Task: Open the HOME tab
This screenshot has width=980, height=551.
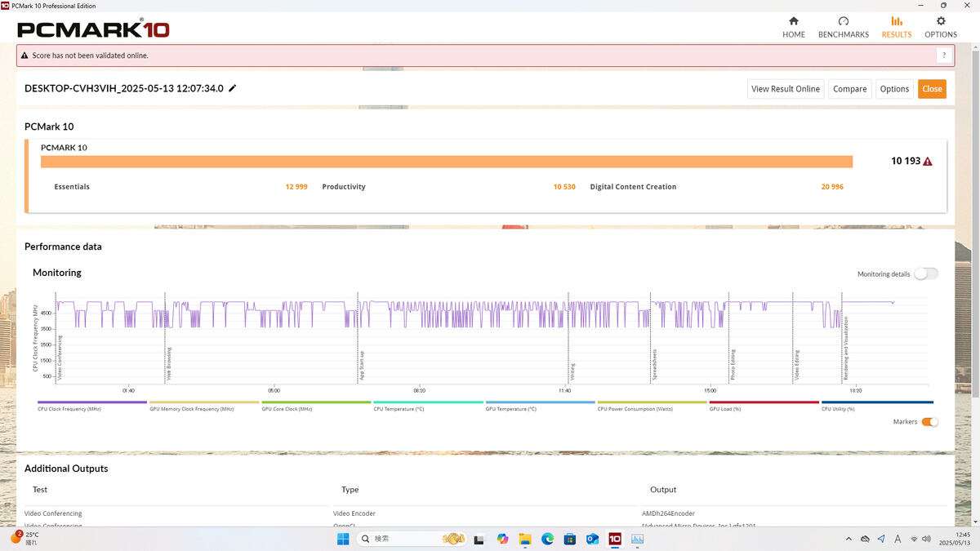Action: point(793,27)
